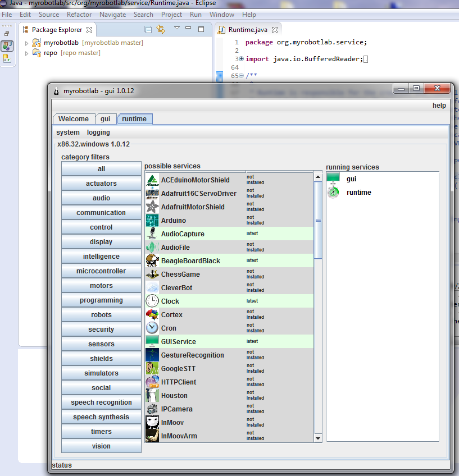Image resolution: width=459 pixels, height=476 pixels.
Task: Click the AudioFile speaker icon
Action: point(152,248)
